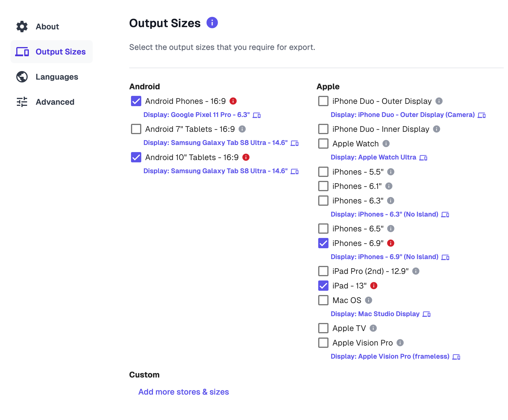
Task: Tick the Apple TV checkbox
Action: pos(323,328)
